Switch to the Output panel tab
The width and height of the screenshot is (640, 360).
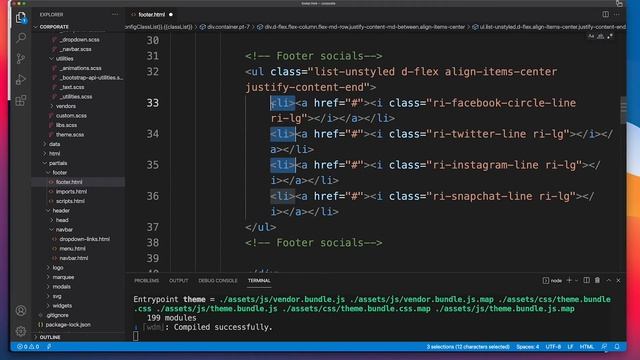pos(178,280)
